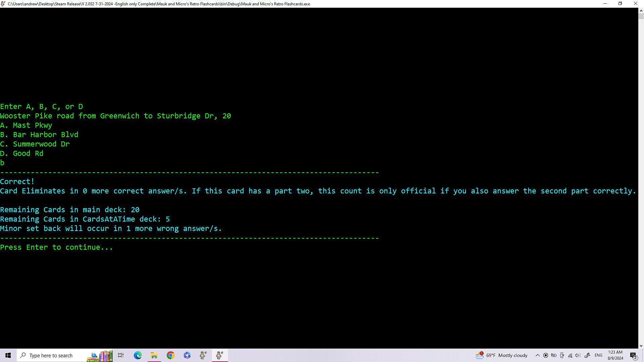Image resolution: width=644 pixels, height=362 pixels.
Task: Click the active Retro Flashcards taskbar icon
Action: pos(220,355)
